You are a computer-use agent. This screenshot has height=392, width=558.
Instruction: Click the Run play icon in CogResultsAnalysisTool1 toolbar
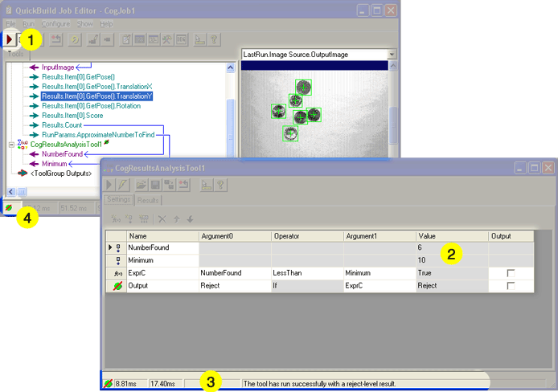(x=110, y=186)
